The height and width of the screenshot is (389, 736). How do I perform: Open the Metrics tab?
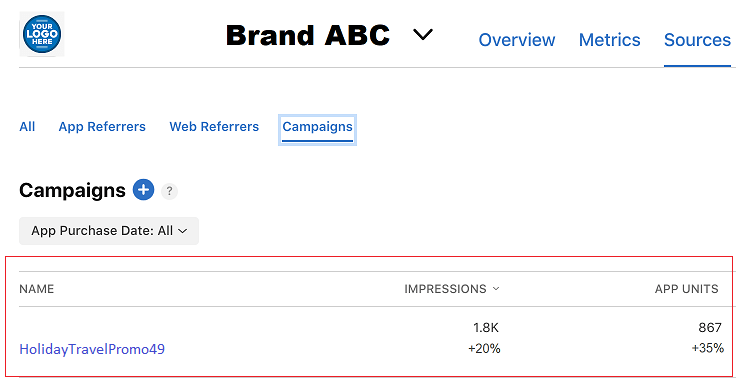[x=609, y=40]
